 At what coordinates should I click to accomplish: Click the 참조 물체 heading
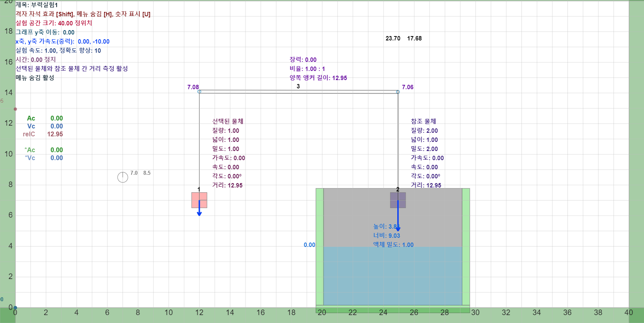click(x=423, y=121)
